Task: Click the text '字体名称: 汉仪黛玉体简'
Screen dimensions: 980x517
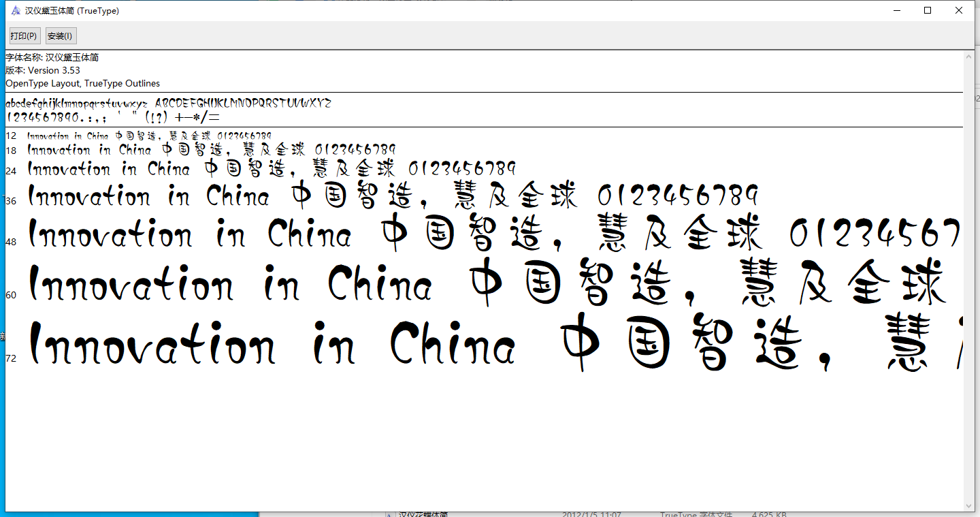Action: click(52, 58)
